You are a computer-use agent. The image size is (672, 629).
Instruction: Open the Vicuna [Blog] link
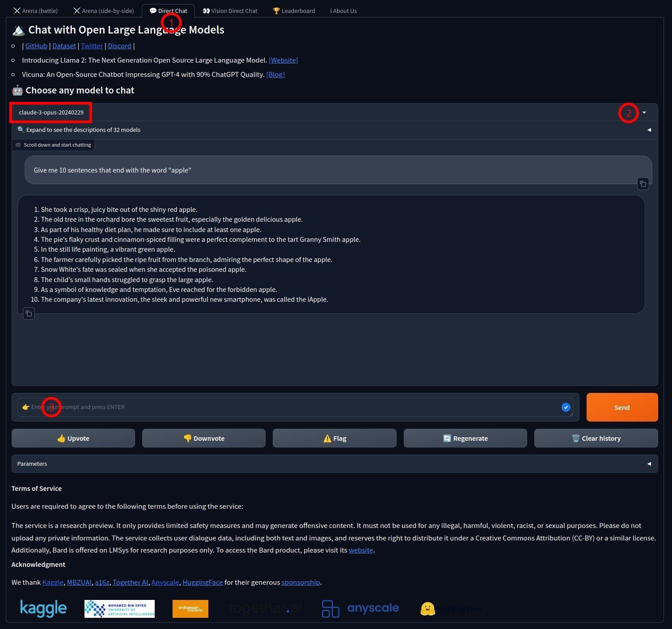pos(275,75)
